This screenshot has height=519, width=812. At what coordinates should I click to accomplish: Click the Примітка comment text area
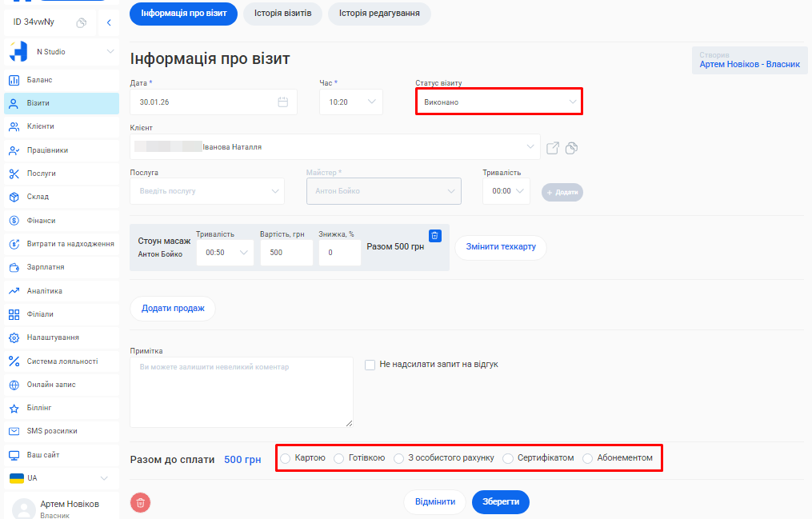[241, 392]
